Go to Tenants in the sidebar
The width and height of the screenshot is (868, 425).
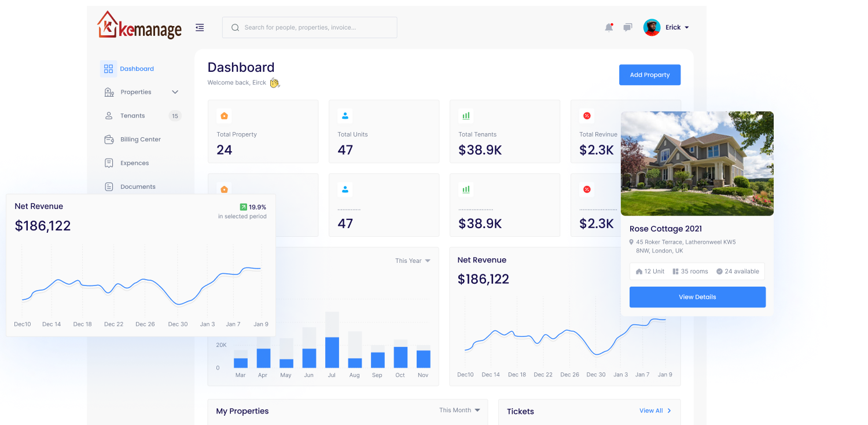pos(133,116)
